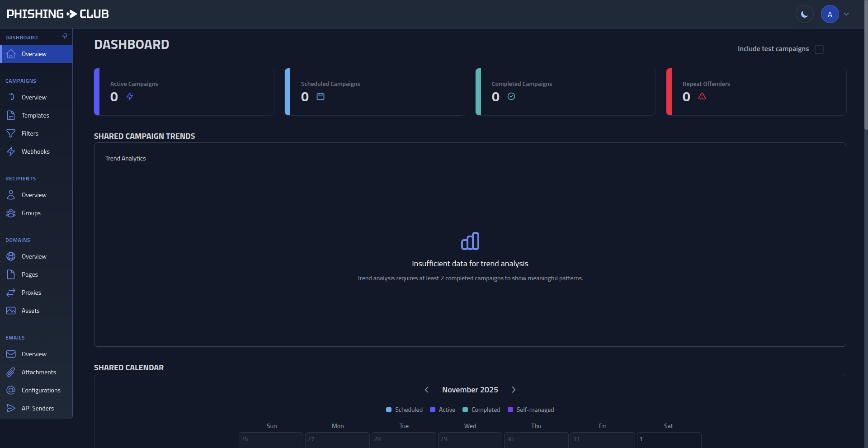Open the Overview page under Emails
The height and width of the screenshot is (448, 868).
(x=34, y=354)
